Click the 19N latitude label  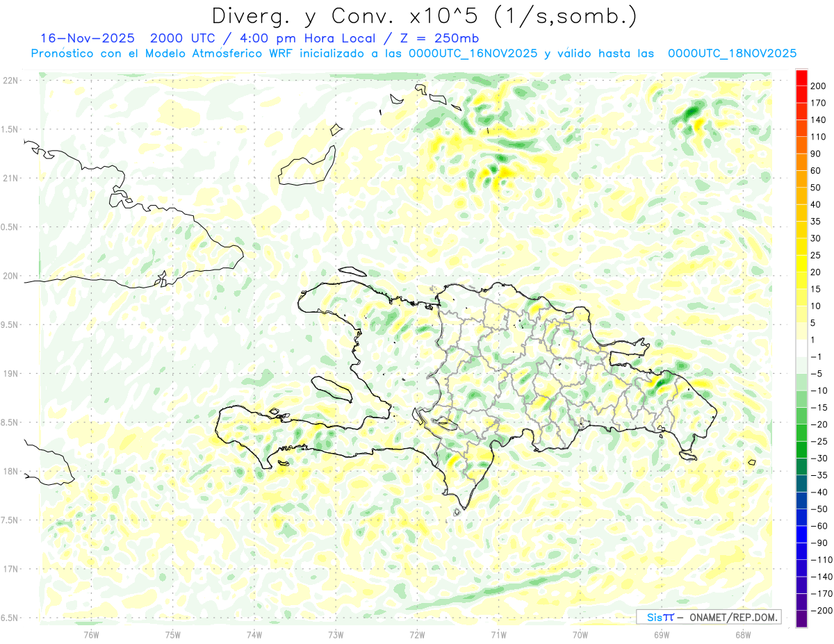click(x=11, y=374)
